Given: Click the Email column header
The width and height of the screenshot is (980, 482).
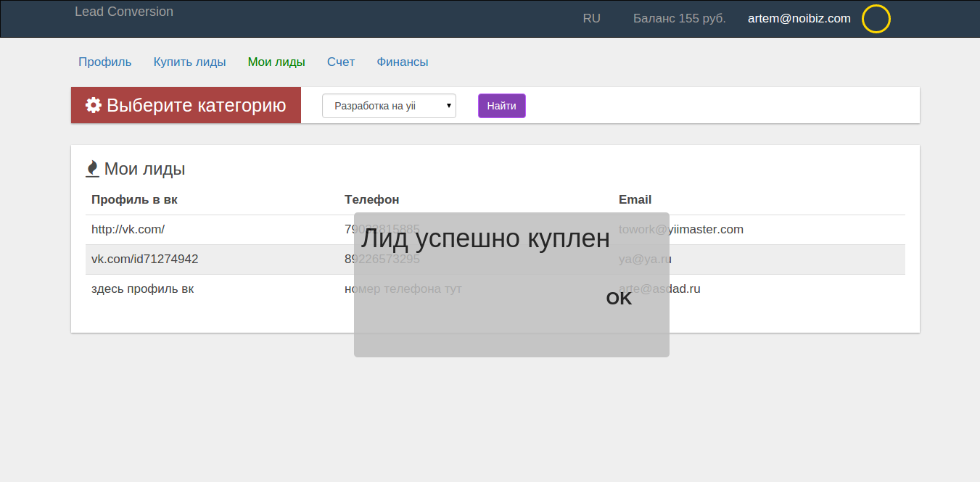Looking at the screenshot, I should 635,199.
